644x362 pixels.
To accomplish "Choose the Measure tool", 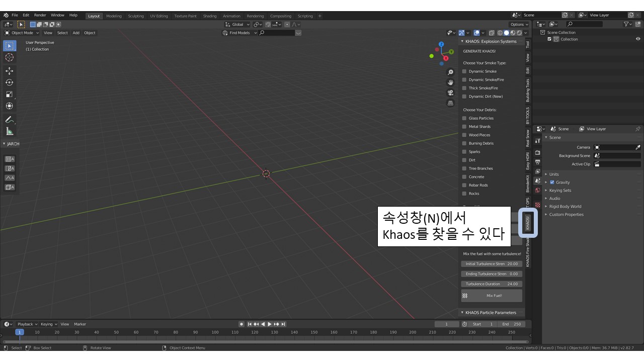I will point(10,131).
